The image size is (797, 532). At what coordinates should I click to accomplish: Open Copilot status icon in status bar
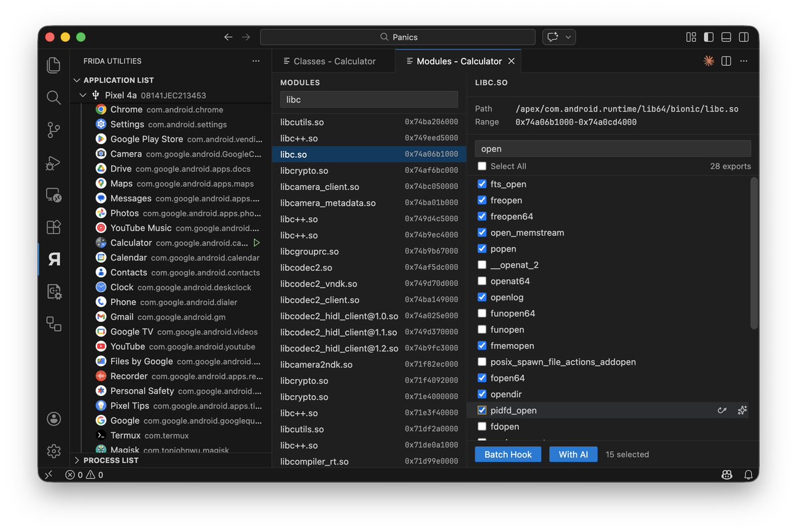727,475
